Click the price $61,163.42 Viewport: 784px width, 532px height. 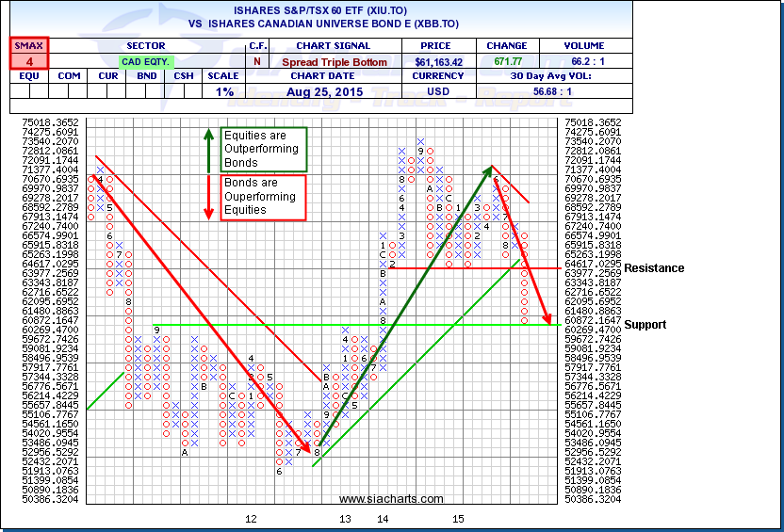point(438,60)
